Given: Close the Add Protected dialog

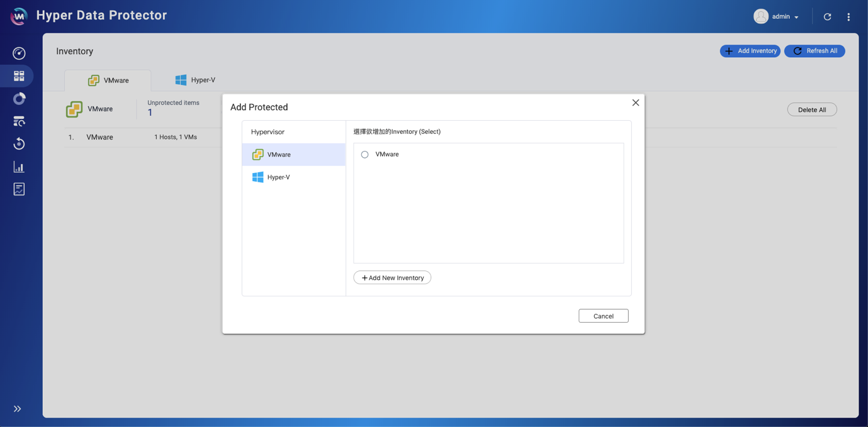Looking at the screenshot, I should tap(635, 103).
